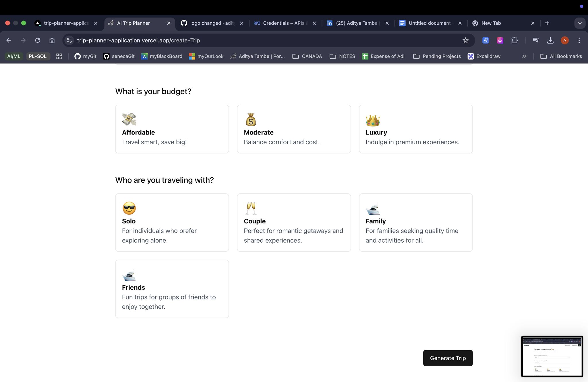Click the browser reload icon
The image size is (588, 382).
click(x=38, y=40)
